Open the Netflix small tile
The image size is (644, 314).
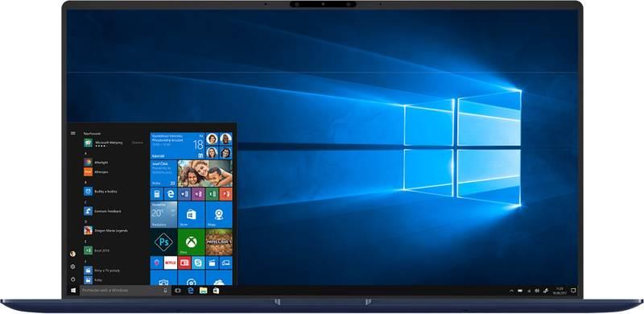[x=171, y=262]
